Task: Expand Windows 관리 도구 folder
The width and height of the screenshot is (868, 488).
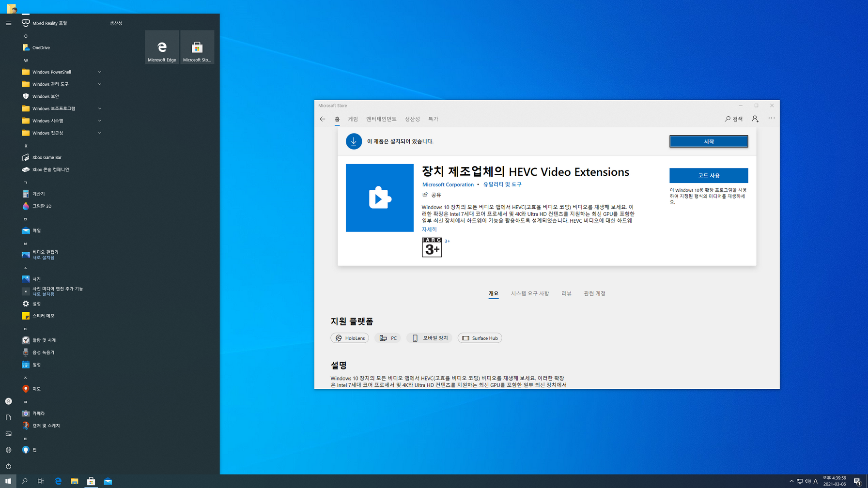Action: tap(62, 84)
